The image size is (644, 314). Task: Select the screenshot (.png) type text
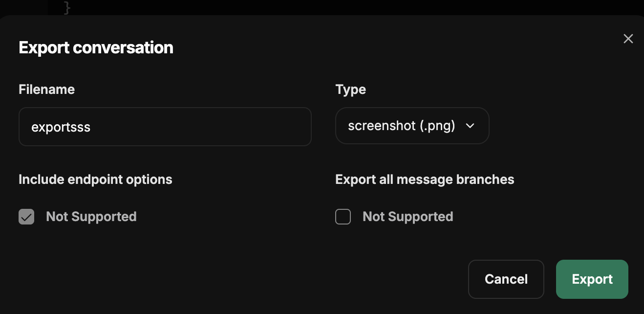402,126
